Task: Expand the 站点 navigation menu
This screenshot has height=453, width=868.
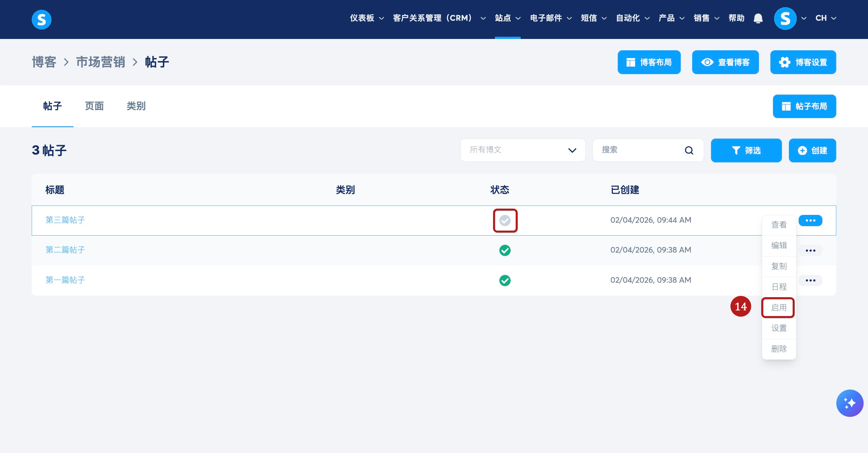Action: (x=507, y=18)
